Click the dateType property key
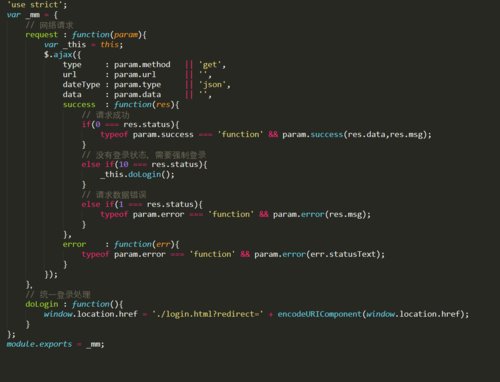The height and width of the screenshot is (382, 500). 81,85
